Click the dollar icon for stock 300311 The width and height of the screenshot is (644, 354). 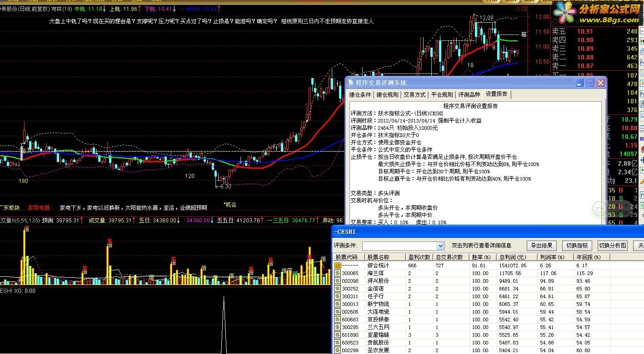click(x=338, y=296)
